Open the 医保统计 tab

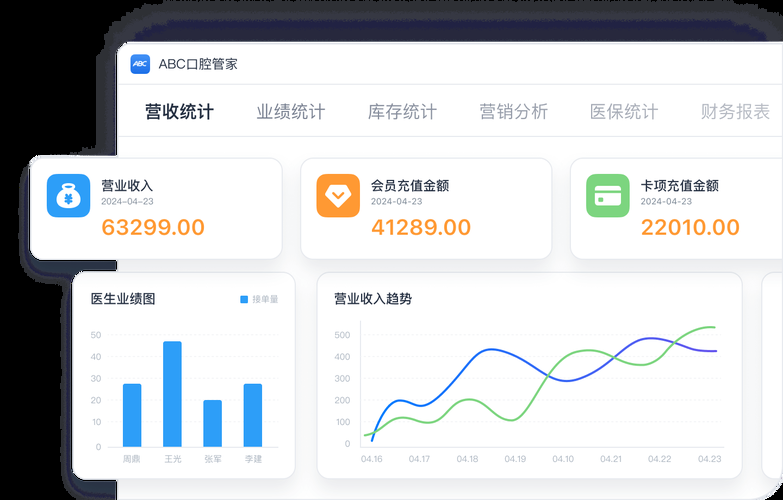(x=624, y=112)
